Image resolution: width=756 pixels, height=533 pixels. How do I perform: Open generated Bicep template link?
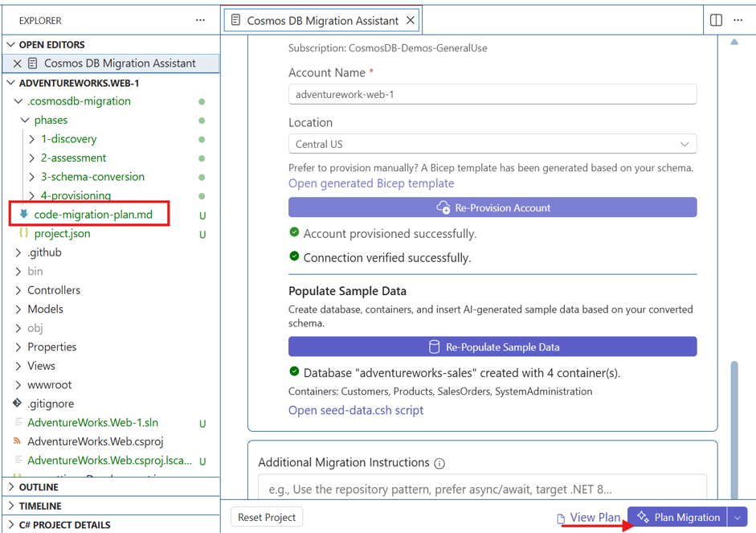point(371,183)
